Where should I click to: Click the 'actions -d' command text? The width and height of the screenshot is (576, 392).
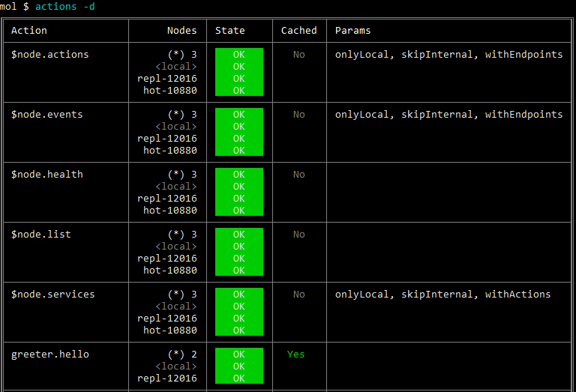click(65, 7)
